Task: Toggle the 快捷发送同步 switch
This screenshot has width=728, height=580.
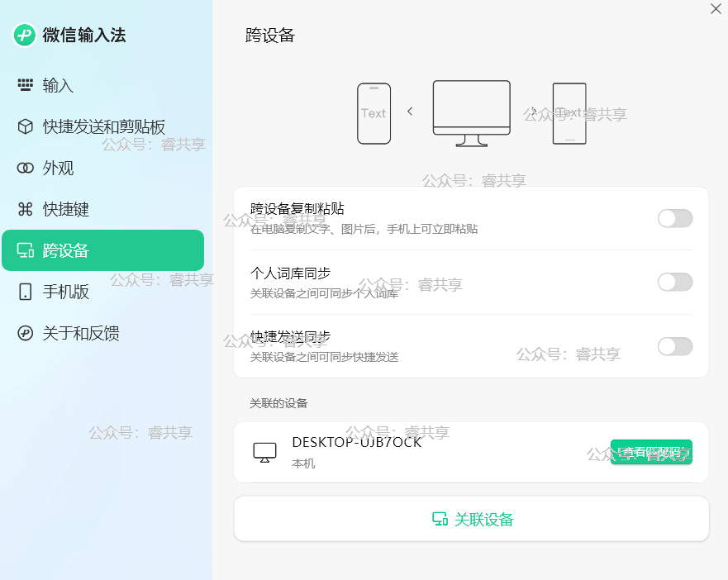Action: [675, 346]
